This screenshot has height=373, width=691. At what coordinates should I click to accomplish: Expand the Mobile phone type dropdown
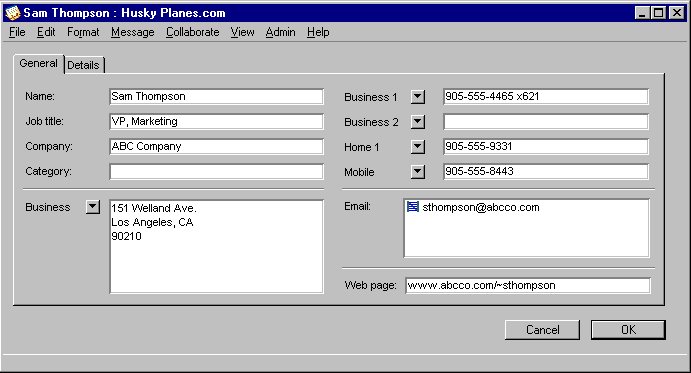pos(418,172)
